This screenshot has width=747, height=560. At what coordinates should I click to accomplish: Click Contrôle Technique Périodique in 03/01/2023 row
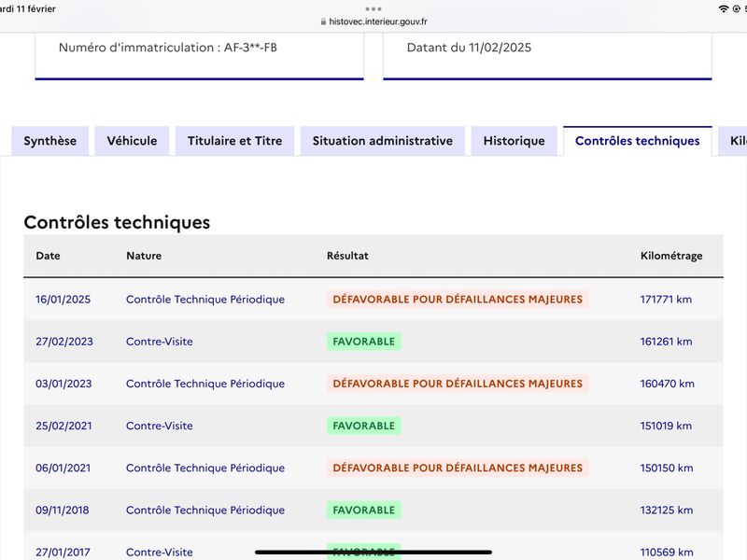pyautogui.click(x=205, y=384)
